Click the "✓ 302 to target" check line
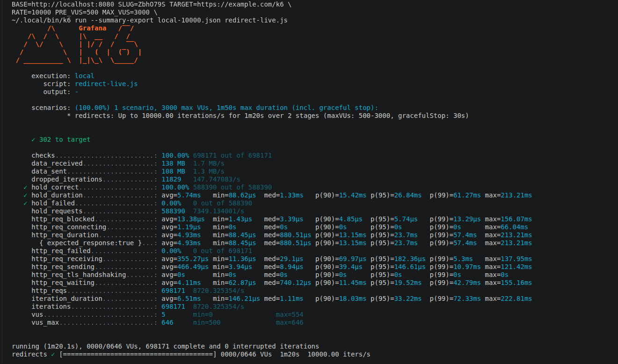 click(x=61, y=139)
